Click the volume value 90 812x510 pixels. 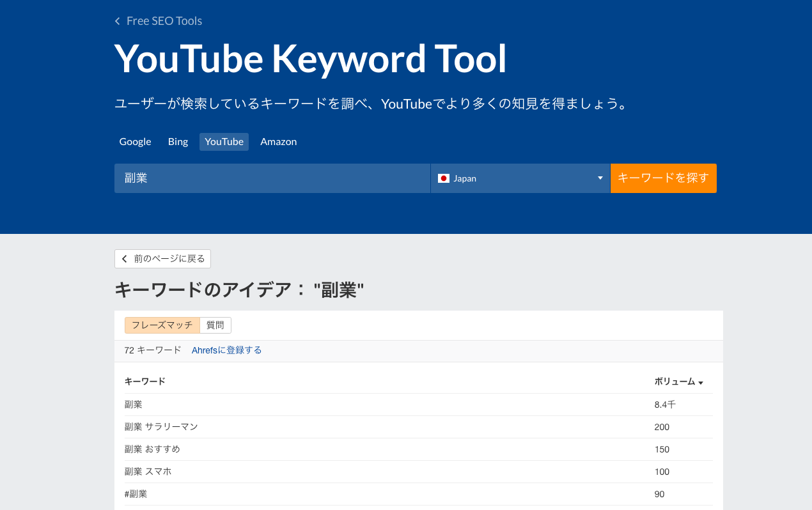659,494
